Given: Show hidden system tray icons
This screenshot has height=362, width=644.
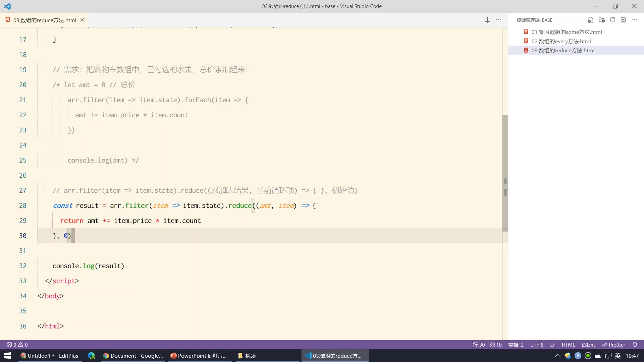Looking at the screenshot, I should tap(557, 356).
